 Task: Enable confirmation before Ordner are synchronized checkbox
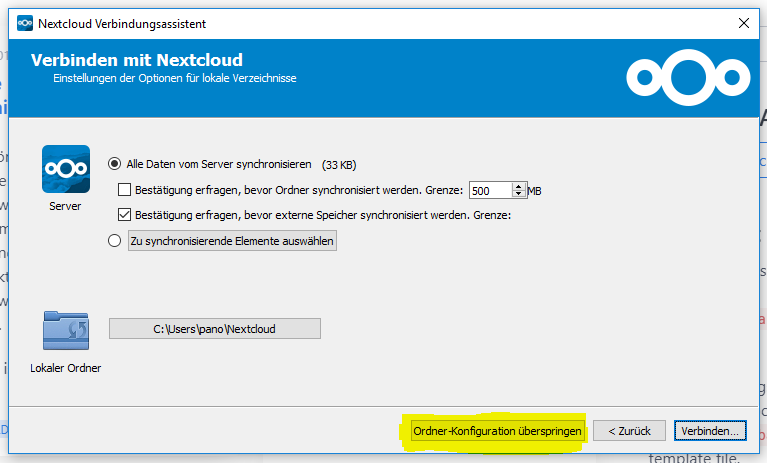[x=125, y=190]
